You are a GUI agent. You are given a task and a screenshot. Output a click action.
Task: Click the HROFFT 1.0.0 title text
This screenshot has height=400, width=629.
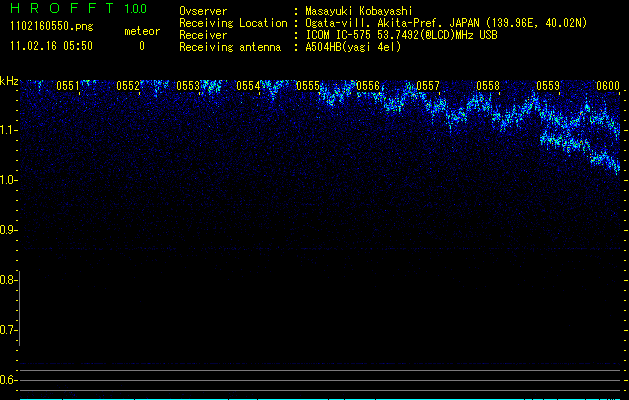click(x=79, y=8)
